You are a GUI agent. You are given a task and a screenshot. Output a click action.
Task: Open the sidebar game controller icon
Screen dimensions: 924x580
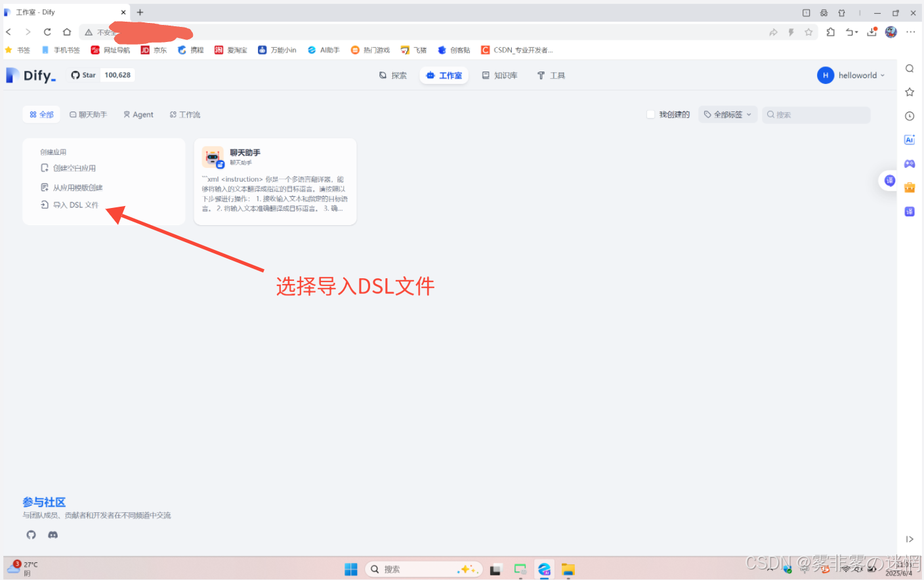910,164
